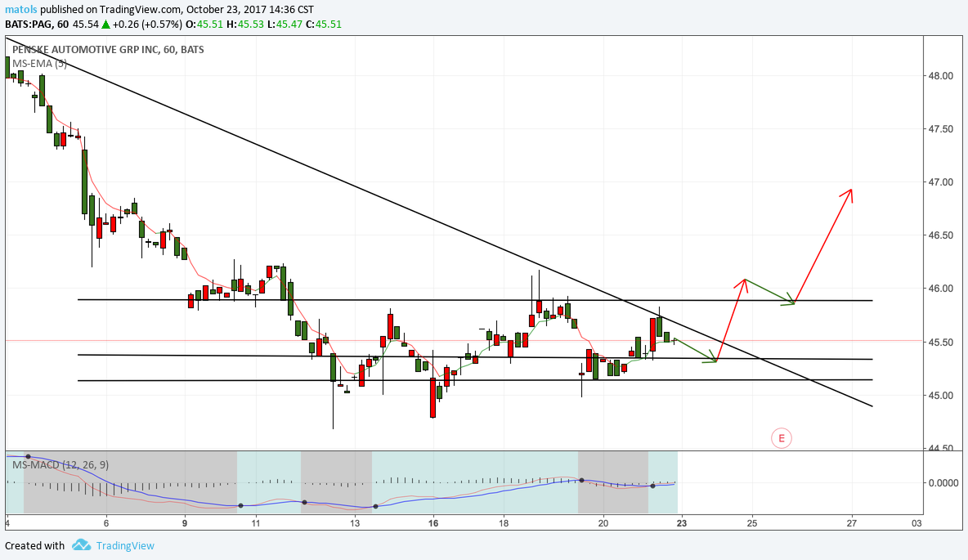The height and width of the screenshot is (560, 968).
Task: Click the BATS:PAG symbol text
Action: pos(29,25)
